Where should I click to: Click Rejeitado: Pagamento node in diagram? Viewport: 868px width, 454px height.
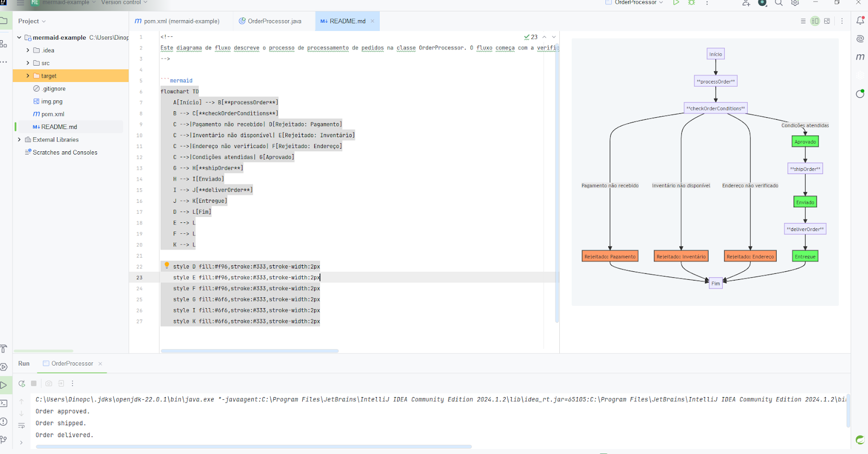point(610,256)
